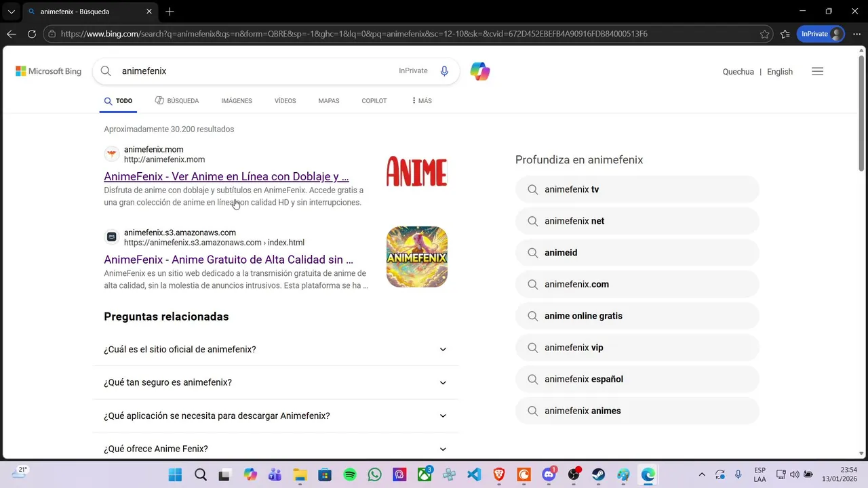Start voice search with the microphone icon
Screen dimensions: 868x488
click(444, 71)
